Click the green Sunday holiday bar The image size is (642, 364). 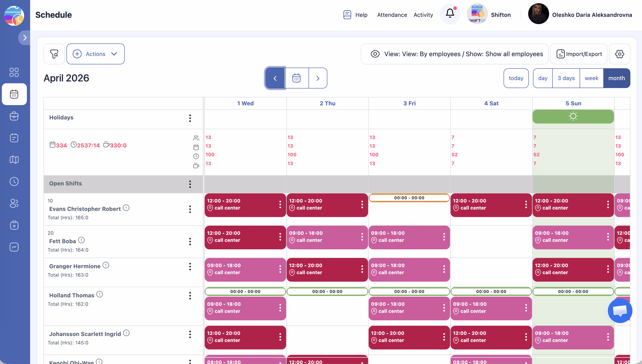pyautogui.click(x=573, y=116)
